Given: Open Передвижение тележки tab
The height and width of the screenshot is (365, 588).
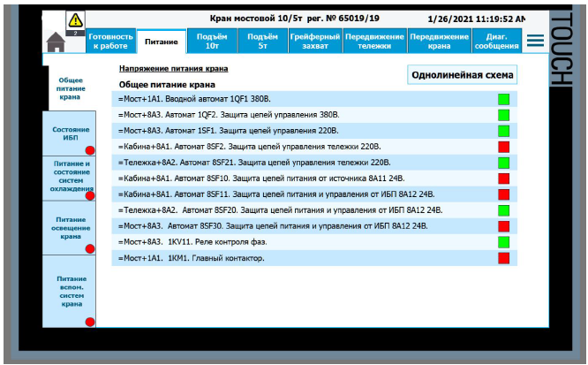Looking at the screenshot, I should 374,41.
